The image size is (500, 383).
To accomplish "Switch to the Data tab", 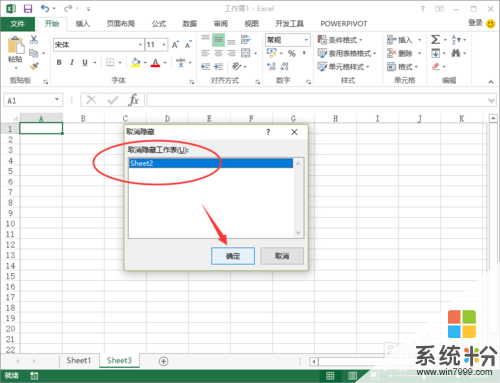I will (190, 24).
